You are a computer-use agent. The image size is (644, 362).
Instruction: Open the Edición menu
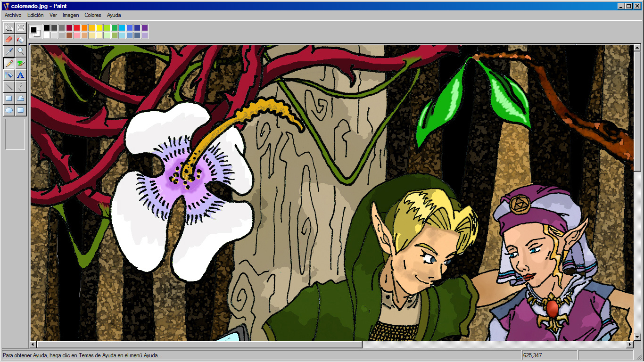(x=35, y=15)
